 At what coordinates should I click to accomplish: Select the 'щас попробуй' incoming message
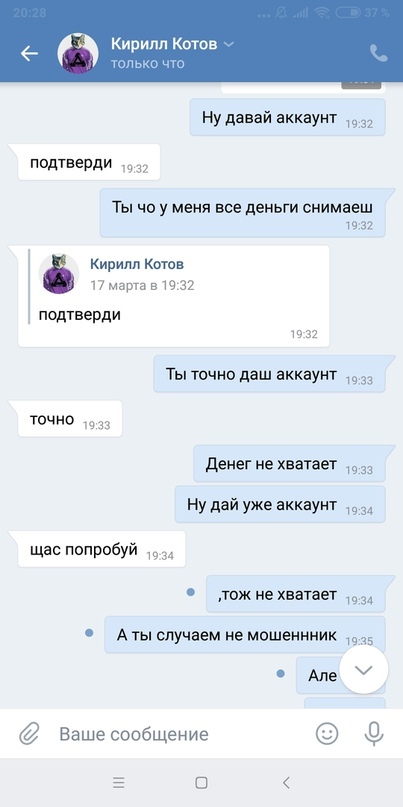pos(101,550)
